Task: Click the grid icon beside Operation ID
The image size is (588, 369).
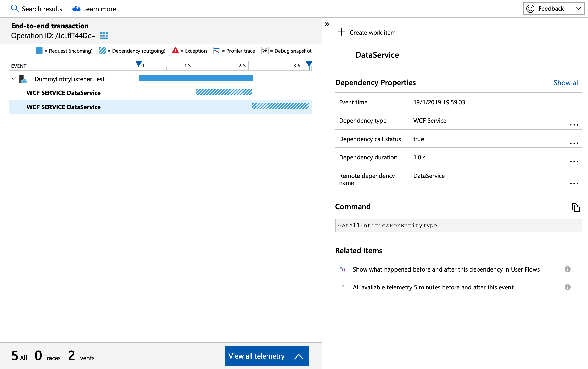Action: coord(104,36)
